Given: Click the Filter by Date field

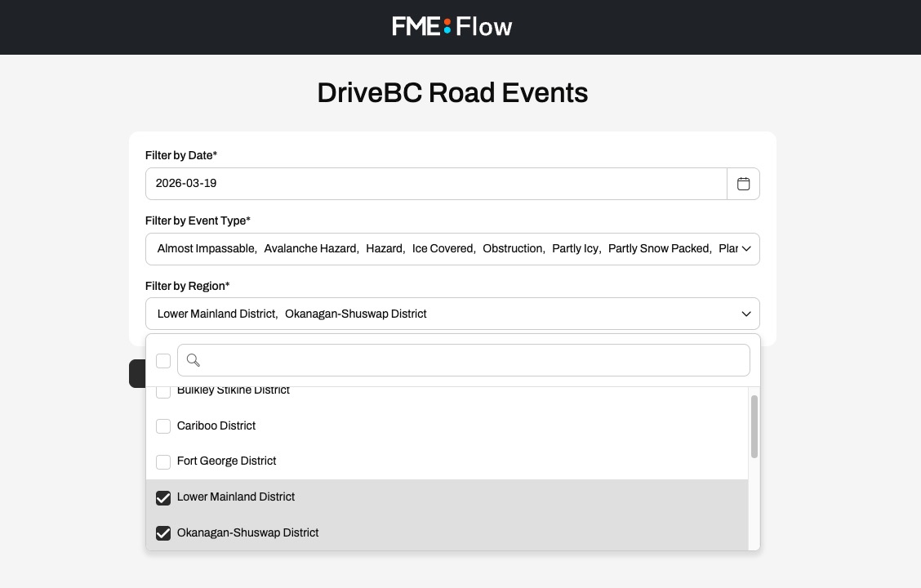Looking at the screenshot, I should (436, 184).
